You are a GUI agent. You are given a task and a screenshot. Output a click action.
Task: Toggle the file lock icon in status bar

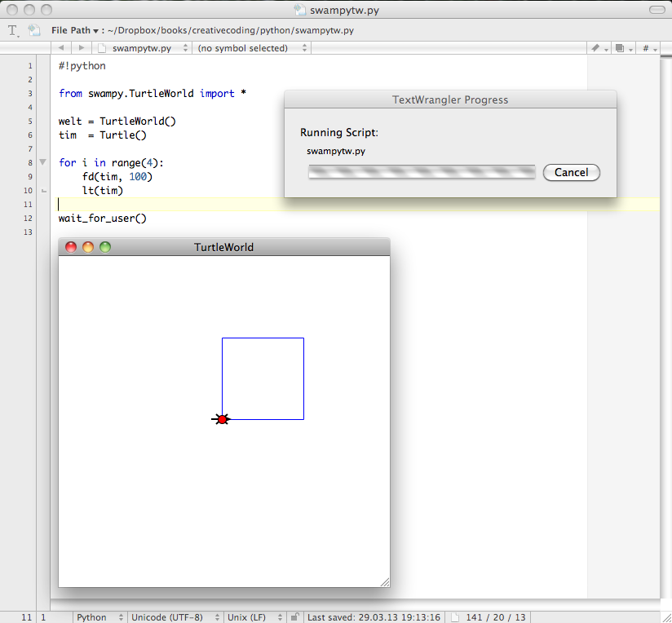point(295,617)
